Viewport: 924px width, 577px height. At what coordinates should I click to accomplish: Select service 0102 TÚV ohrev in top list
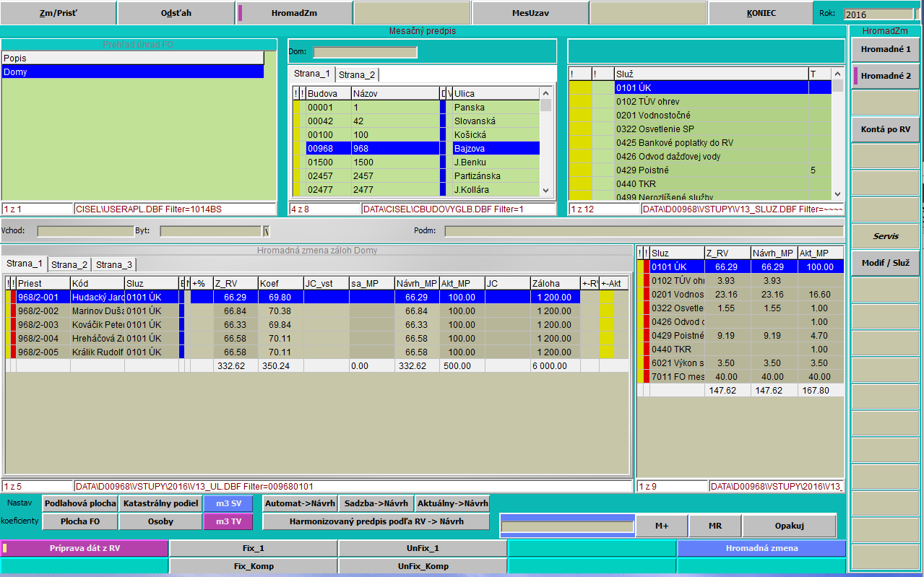coord(701,101)
